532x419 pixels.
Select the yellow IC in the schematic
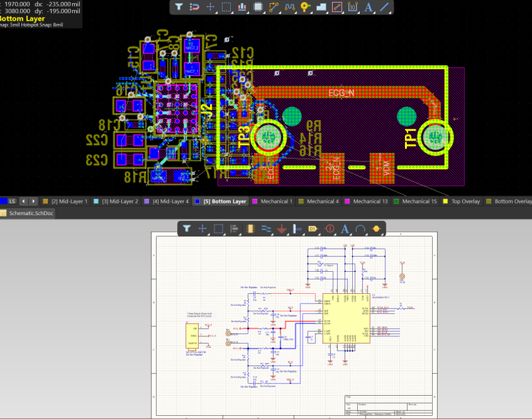(x=346, y=318)
